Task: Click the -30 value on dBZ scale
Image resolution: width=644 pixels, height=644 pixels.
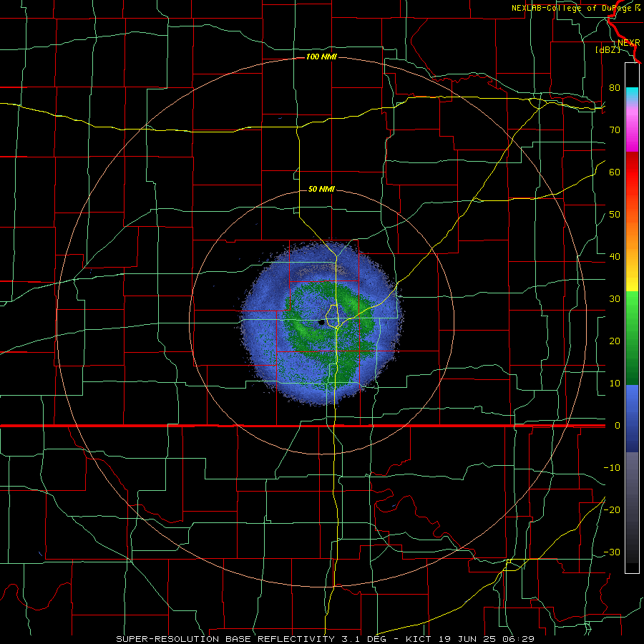Action: [612, 552]
